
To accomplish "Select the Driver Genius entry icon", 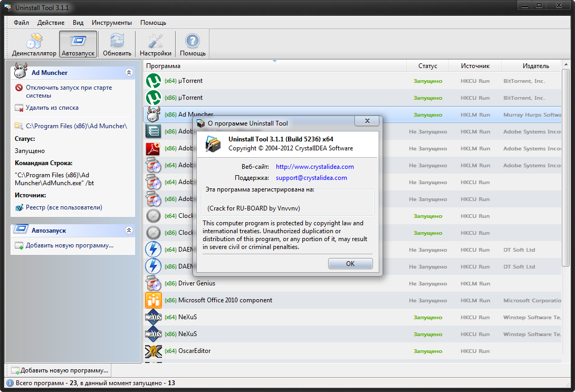I will click(x=153, y=284).
